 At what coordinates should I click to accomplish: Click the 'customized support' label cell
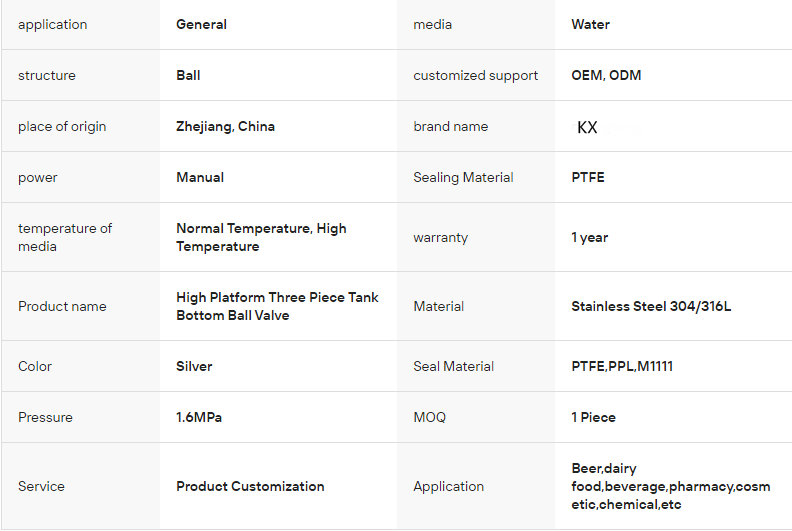[x=475, y=75]
